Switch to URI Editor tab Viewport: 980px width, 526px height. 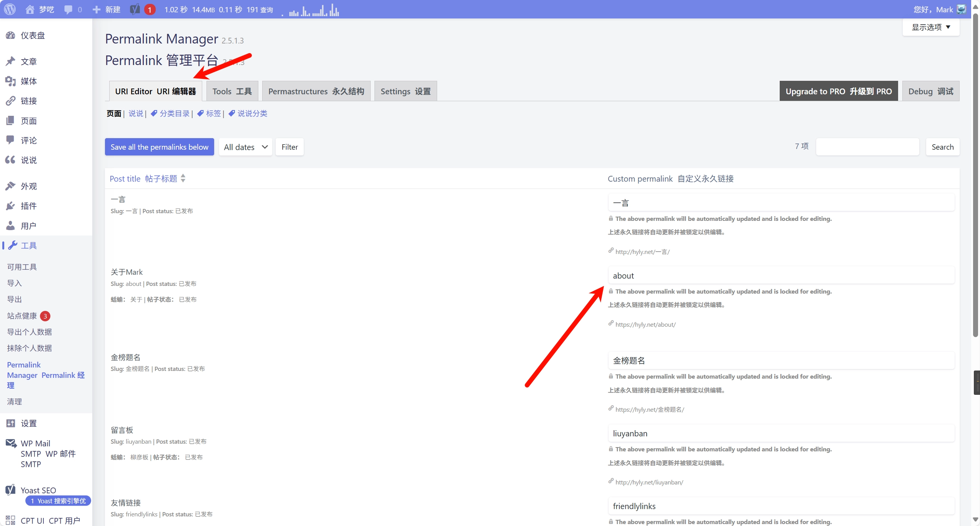coord(155,91)
